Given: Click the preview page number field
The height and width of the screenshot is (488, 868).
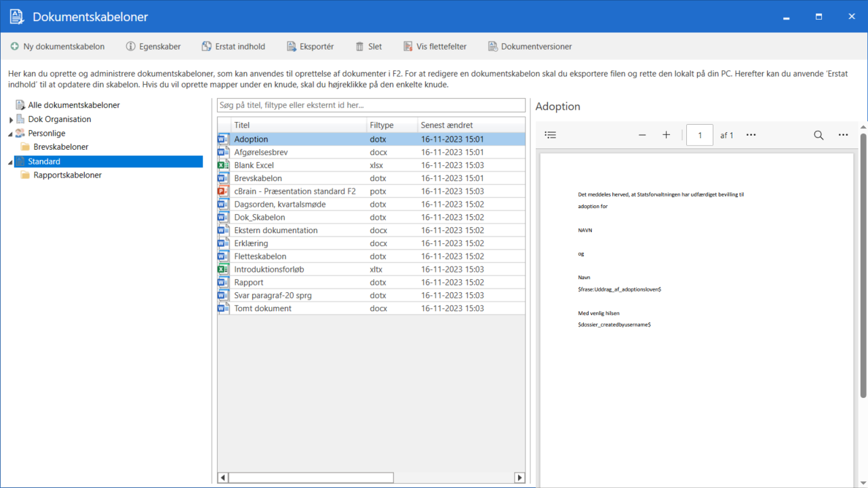Looking at the screenshot, I should coord(700,135).
